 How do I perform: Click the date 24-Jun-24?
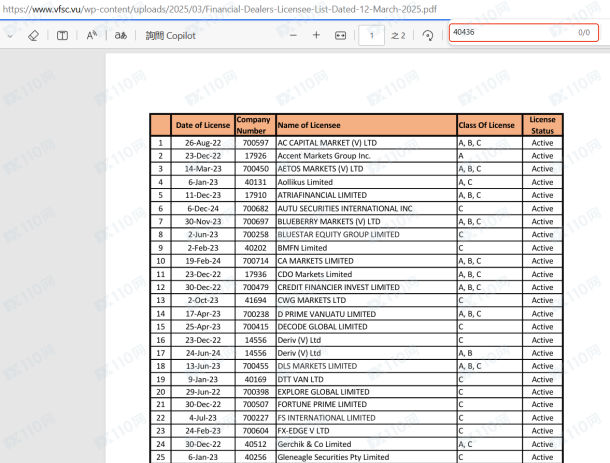[203, 353]
